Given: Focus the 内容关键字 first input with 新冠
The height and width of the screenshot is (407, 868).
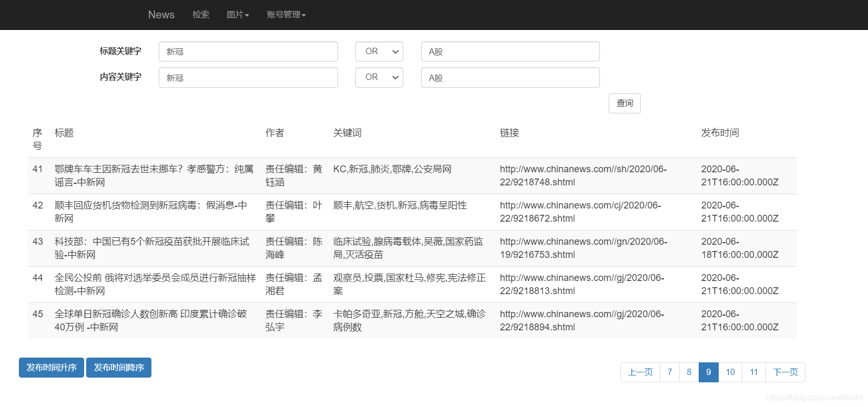Looking at the screenshot, I should [248, 77].
